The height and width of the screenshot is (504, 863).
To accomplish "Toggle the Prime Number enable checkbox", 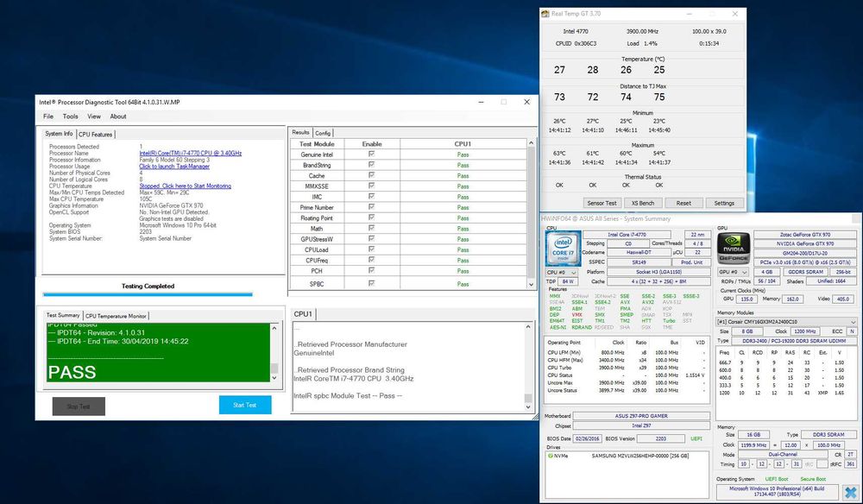I will click(371, 207).
